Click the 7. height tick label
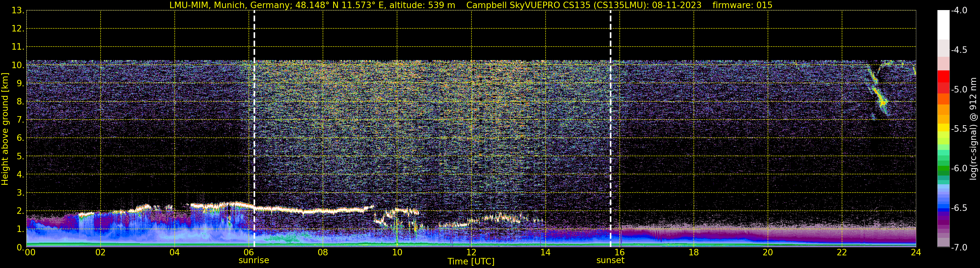Image resolution: width=980 pixels, height=268 pixels. pos(20,120)
